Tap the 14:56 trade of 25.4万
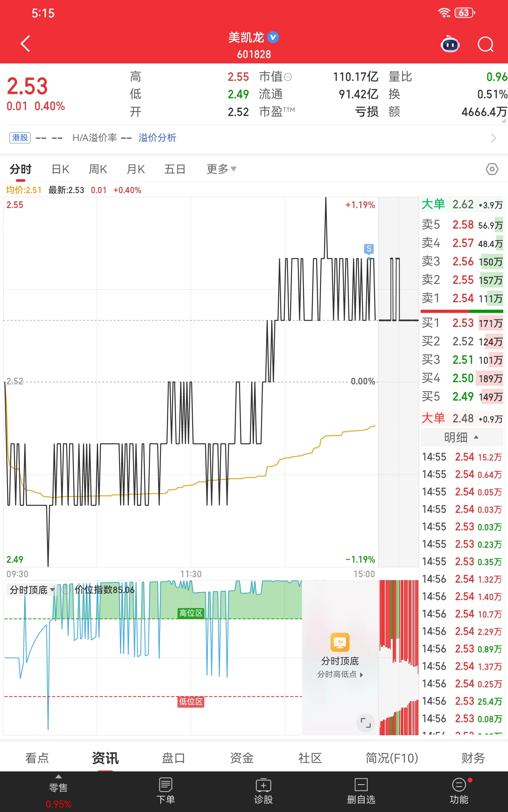Screen dimensions: 508x812 462,701
